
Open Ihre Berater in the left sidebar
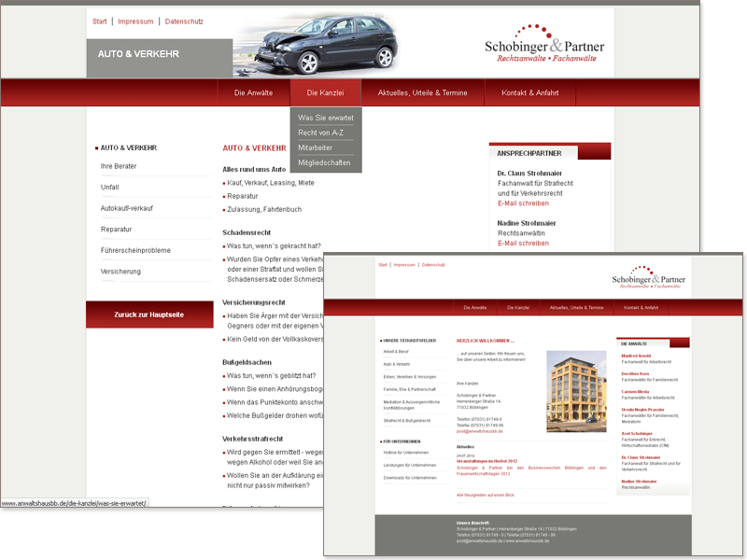pos(119,166)
